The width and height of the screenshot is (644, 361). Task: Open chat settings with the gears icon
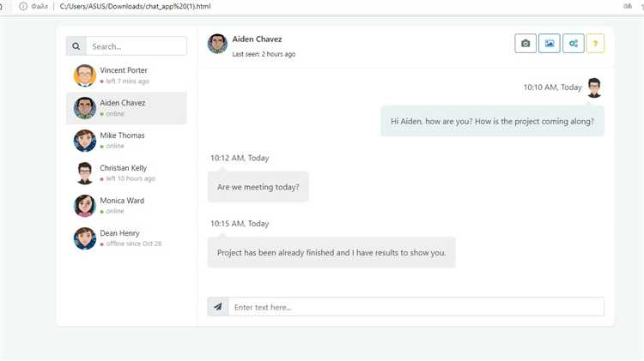[573, 43]
